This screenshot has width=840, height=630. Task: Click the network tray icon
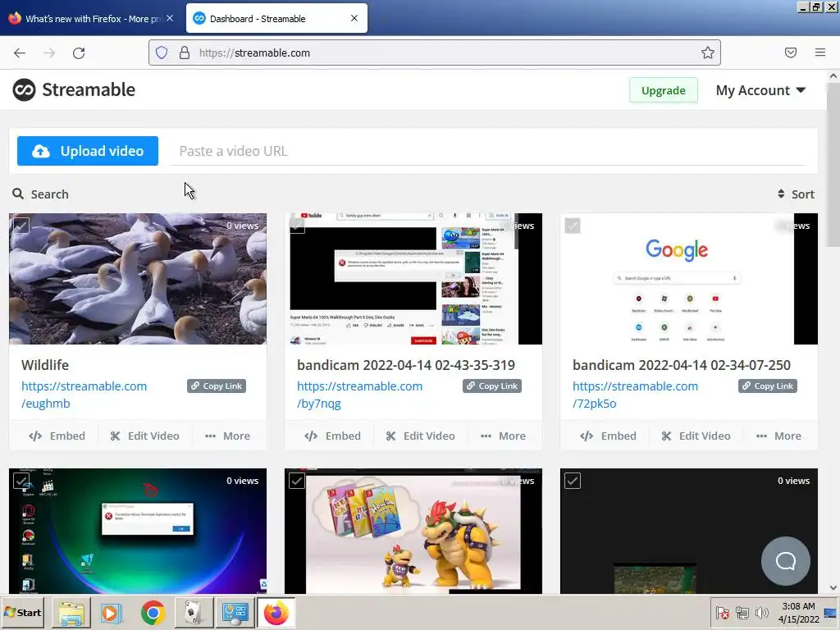[x=742, y=612]
